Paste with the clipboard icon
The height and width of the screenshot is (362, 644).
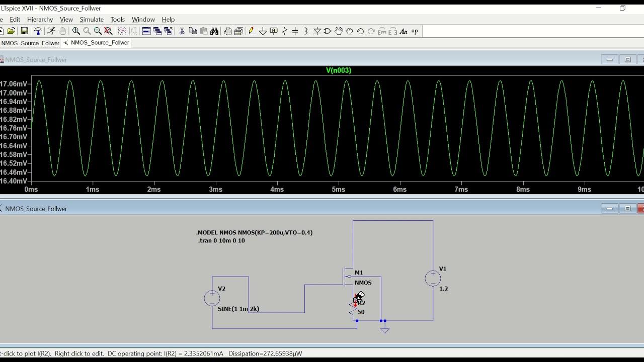pyautogui.click(x=203, y=31)
